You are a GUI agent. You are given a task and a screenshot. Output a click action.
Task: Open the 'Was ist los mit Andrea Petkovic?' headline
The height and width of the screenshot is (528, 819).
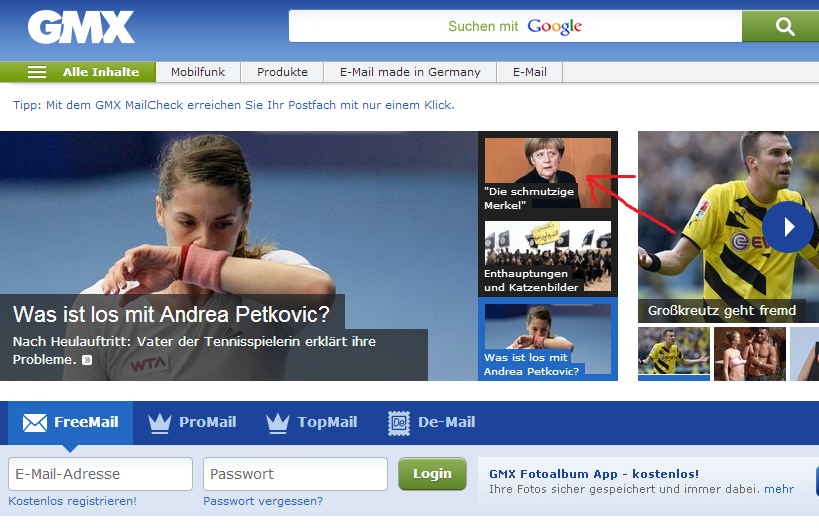tap(171, 314)
